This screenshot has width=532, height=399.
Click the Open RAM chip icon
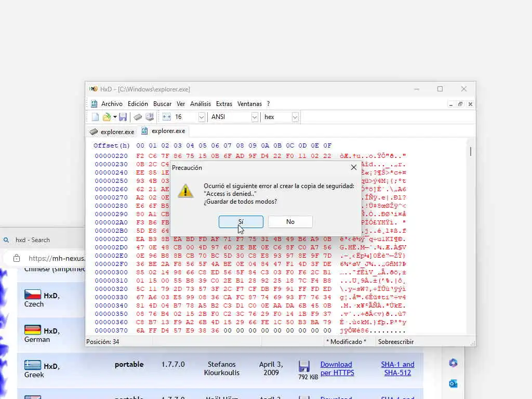138,117
